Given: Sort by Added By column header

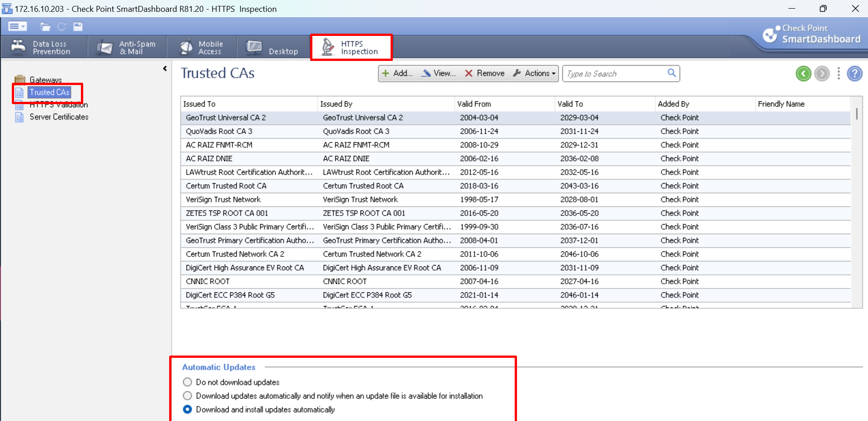Looking at the screenshot, I should 705,104.
